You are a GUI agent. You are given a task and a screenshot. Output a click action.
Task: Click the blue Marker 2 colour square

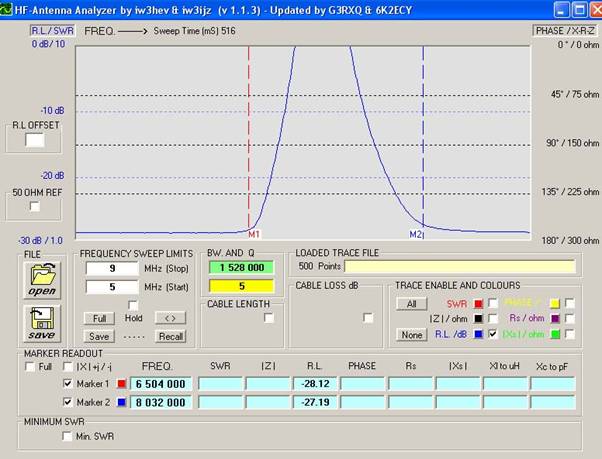[122, 402]
